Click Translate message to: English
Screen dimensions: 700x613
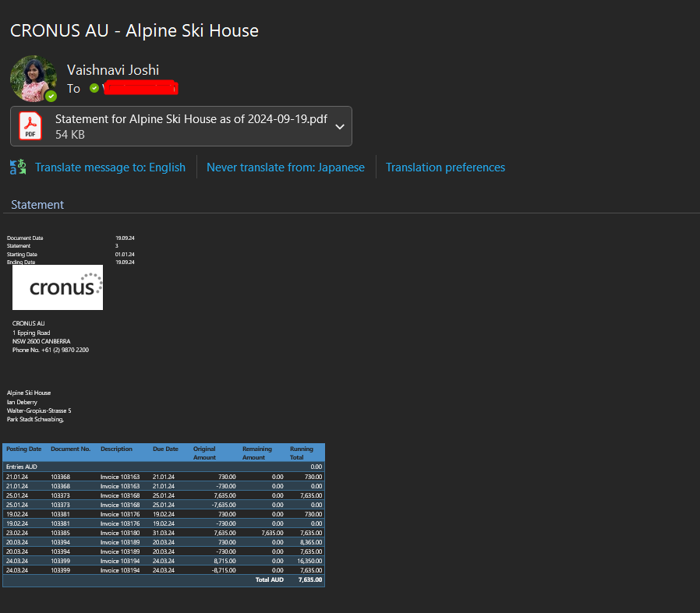coord(110,167)
